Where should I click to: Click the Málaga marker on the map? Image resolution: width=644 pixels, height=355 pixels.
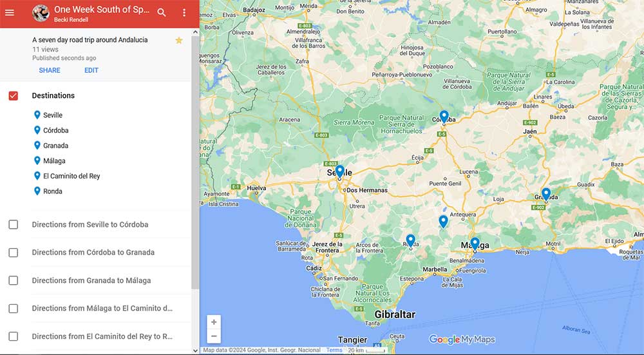(x=475, y=244)
